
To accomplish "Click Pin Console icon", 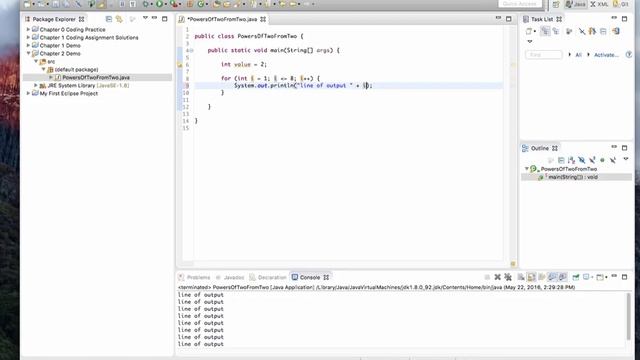I will click(576, 277).
